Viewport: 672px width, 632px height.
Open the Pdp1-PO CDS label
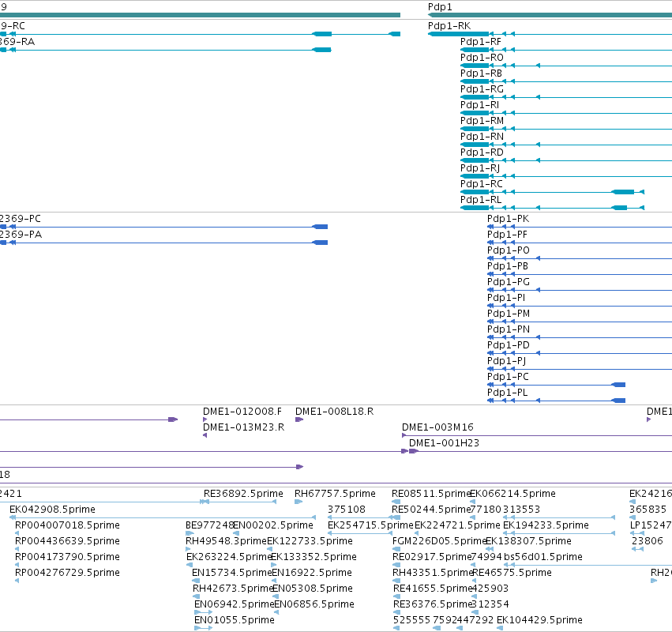click(509, 251)
